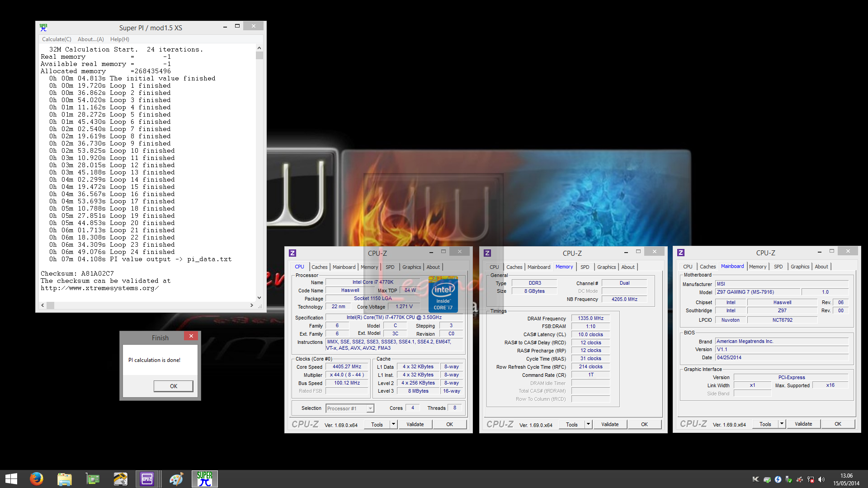
Task: Open the Calculate(C) menu in Super PI
Action: (57, 39)
